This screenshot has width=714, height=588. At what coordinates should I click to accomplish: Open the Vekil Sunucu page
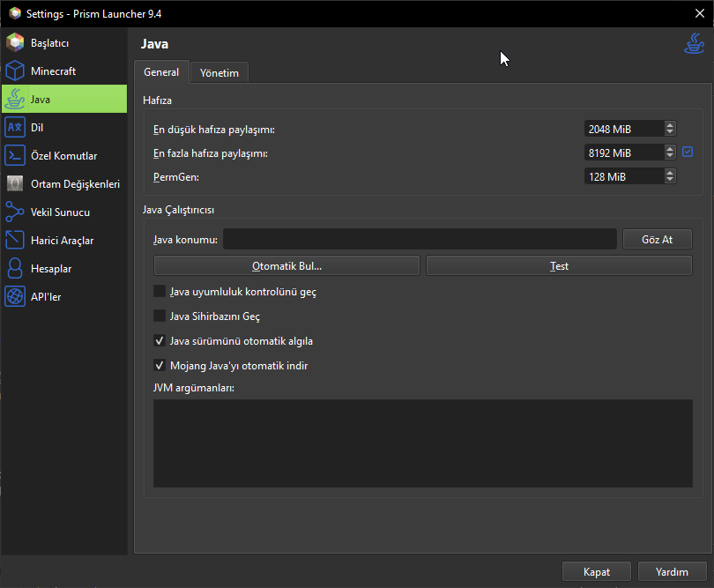64,212
